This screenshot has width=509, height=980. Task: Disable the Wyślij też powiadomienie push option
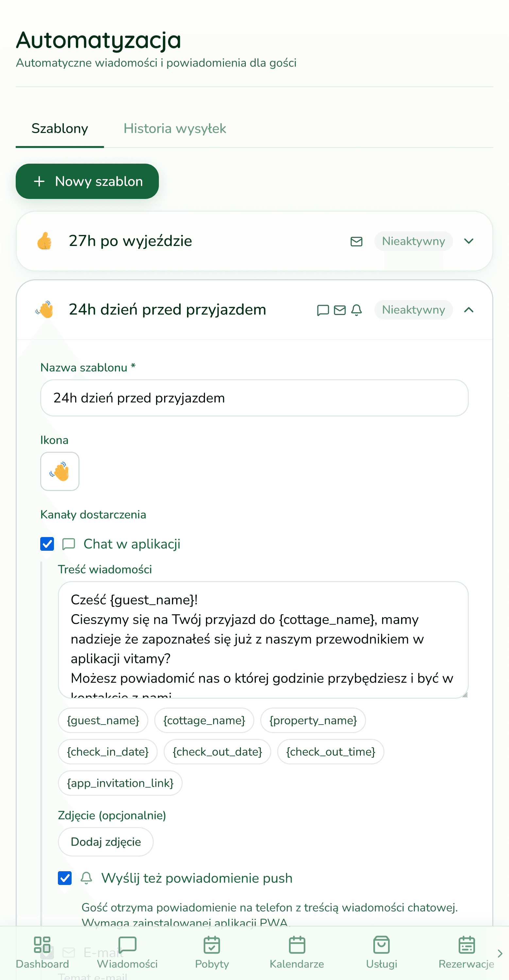[x=64, y=878]
